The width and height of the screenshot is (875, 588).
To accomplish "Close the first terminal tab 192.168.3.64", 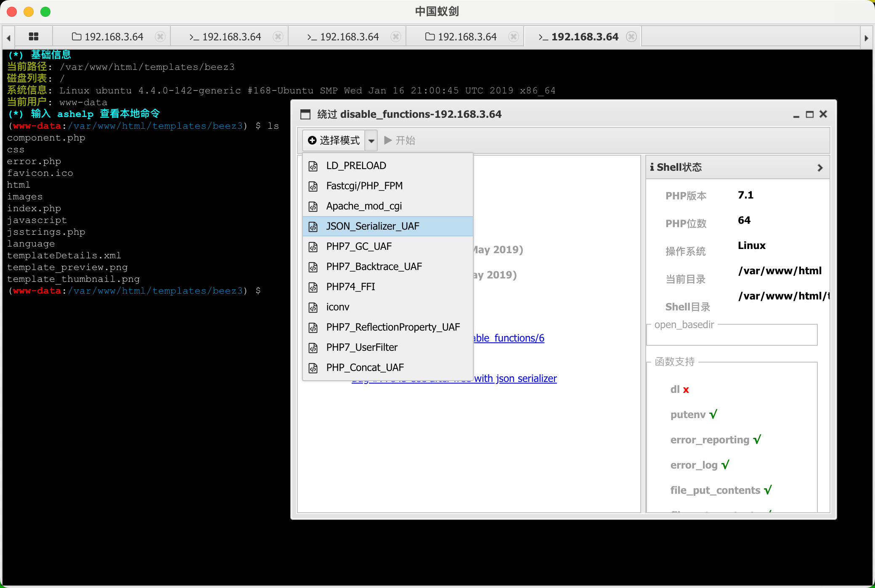I will click(x=278, y=37).
